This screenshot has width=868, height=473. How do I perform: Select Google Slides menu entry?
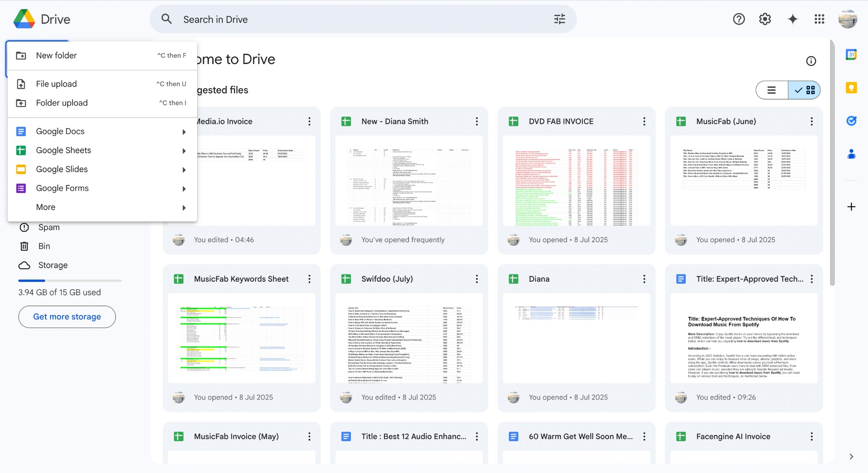point(102,169)
